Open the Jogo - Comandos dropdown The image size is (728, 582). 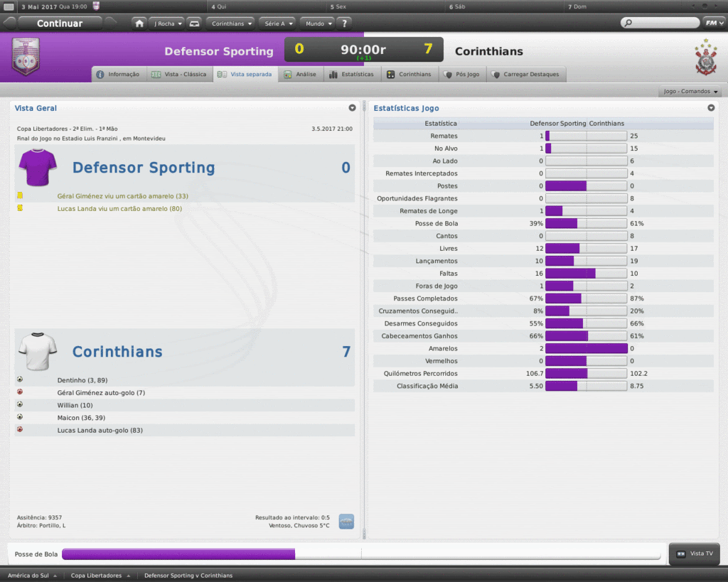pyautogui.click(x=691, y=92)
